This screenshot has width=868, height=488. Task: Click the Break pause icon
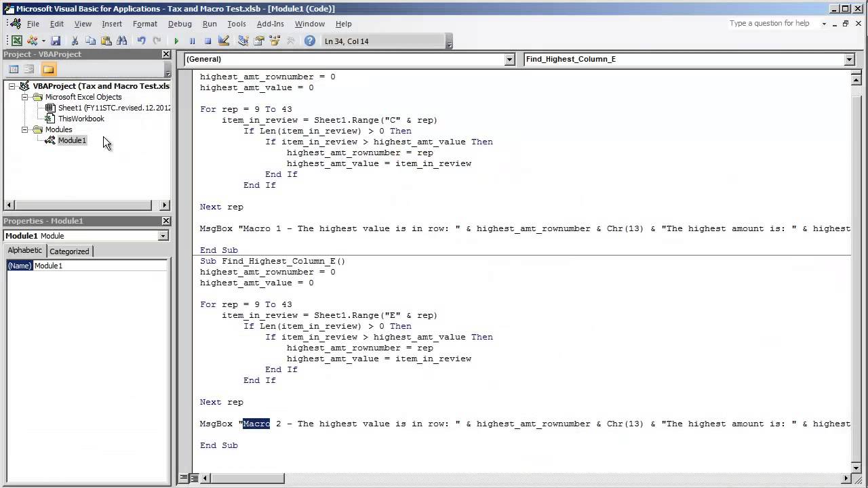192,41
